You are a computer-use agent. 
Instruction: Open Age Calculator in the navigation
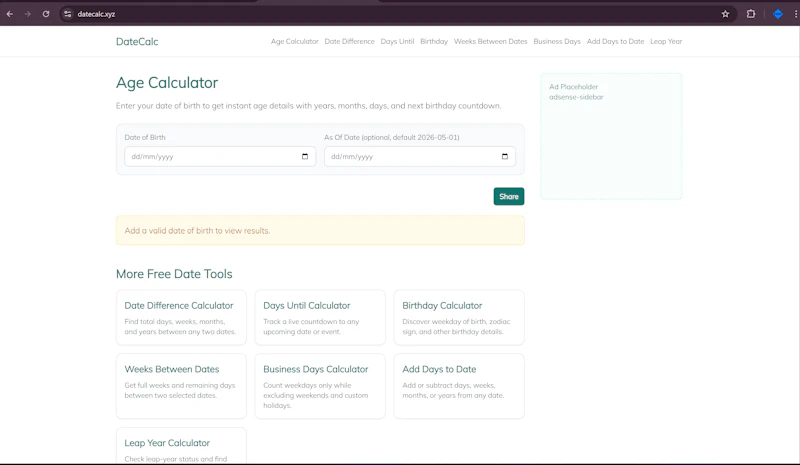pyautogui.click(x=294, y=41)
